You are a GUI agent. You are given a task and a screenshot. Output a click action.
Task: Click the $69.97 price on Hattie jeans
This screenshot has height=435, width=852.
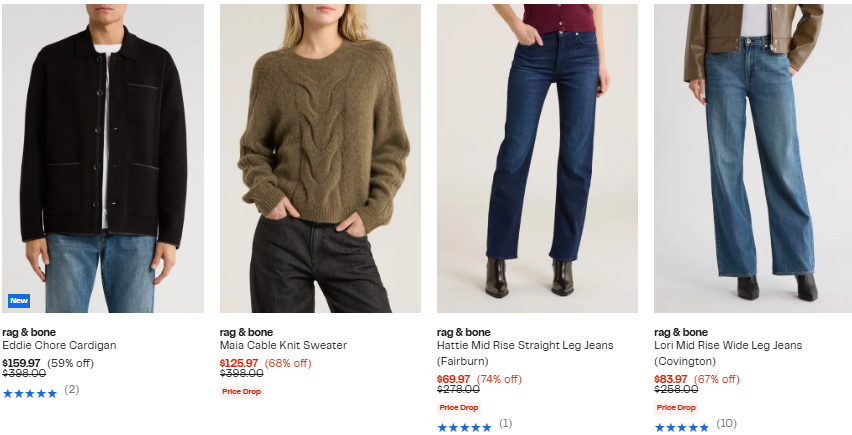(454, 379)
